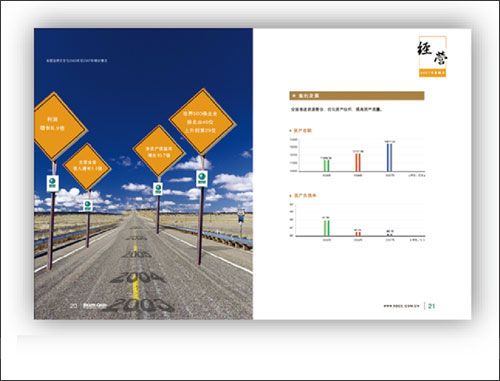
Task: Click the orange title of the upper chart
Action: click(x=302, y=131)
